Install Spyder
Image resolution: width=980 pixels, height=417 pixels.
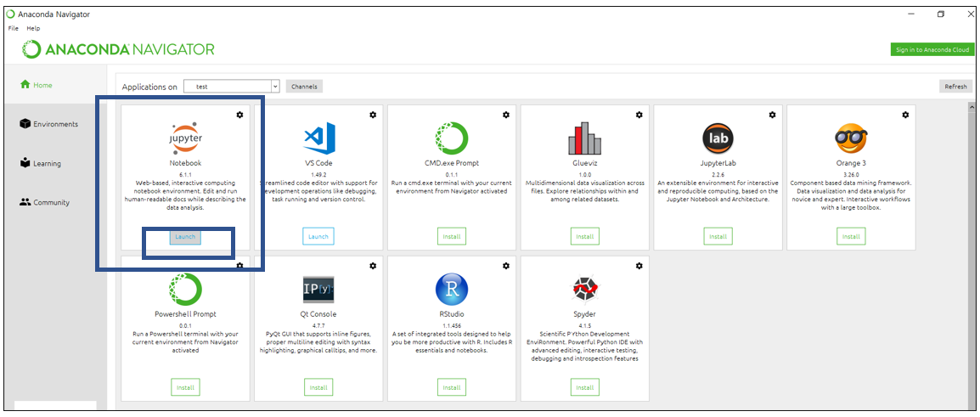point(585,387)
